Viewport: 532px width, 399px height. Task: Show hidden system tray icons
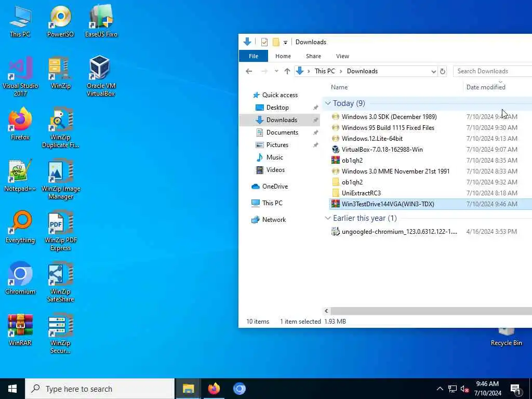point(440,389)
